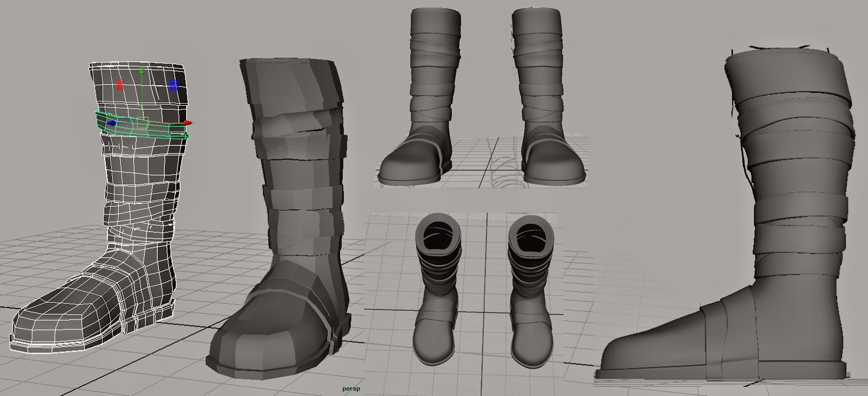Grab the green Y-axis arrow of the manipulator
The width and height of the screenshot is (868, 396).
tap(142, 70)
